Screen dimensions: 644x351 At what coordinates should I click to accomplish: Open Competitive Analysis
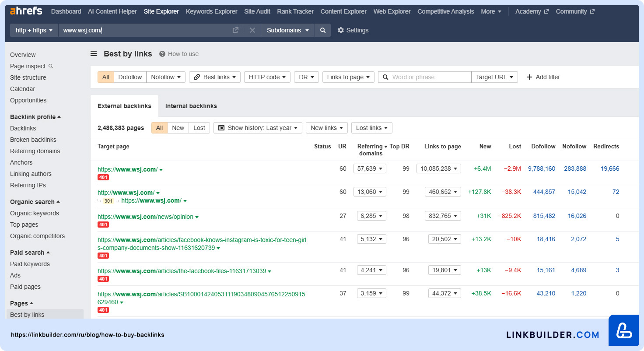[446, 11]
